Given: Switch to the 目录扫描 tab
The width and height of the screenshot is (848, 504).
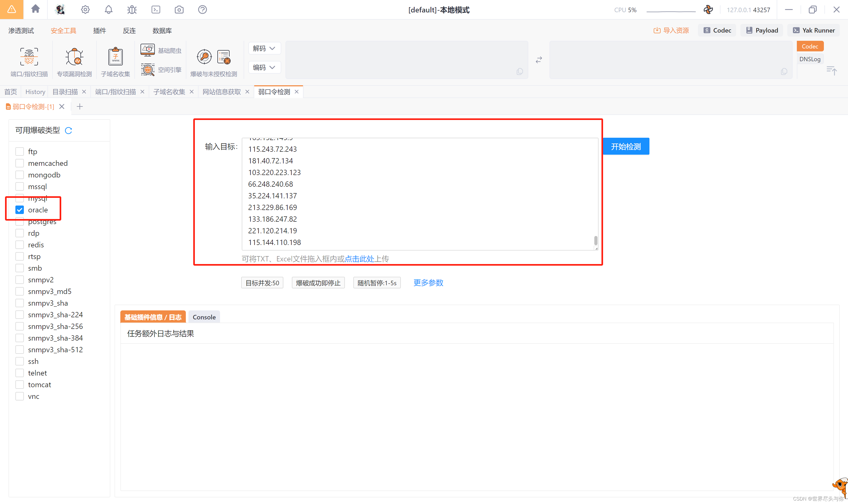Looking at the screenshot, I should click(x=65, y=92).
